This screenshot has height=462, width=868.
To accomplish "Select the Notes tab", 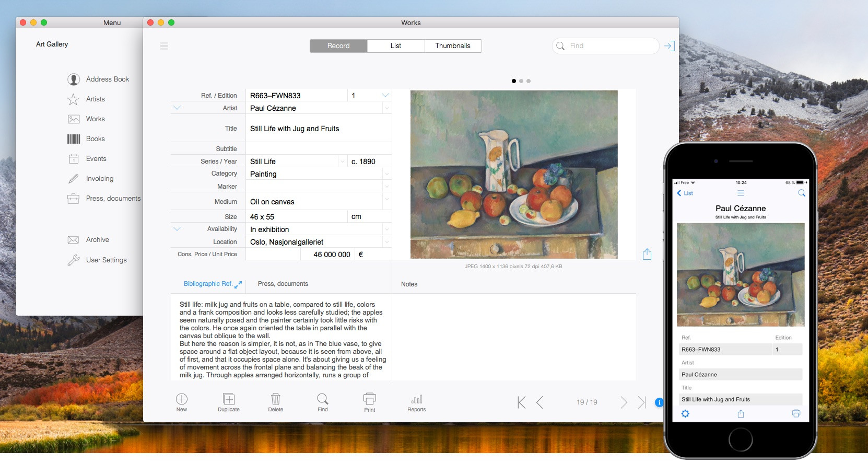I will point(409,284).
